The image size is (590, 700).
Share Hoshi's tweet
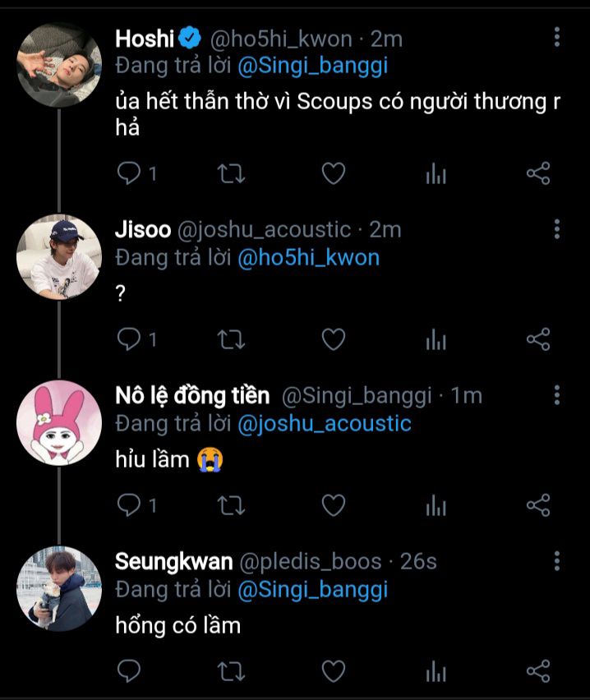(537, 173)
